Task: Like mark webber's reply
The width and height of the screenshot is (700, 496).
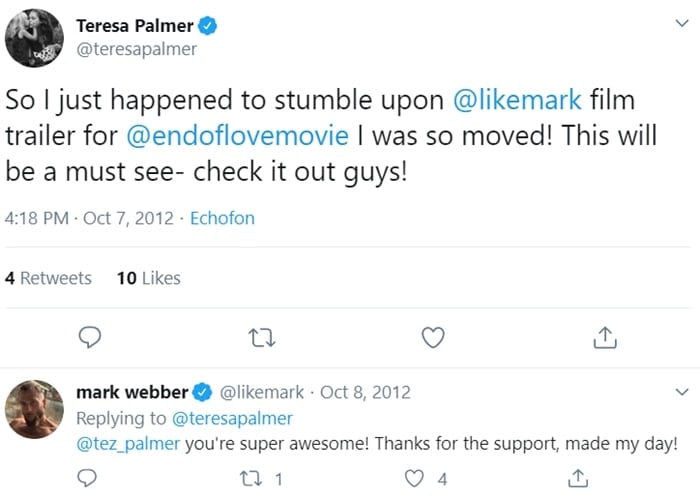Action: coord(418,479)
